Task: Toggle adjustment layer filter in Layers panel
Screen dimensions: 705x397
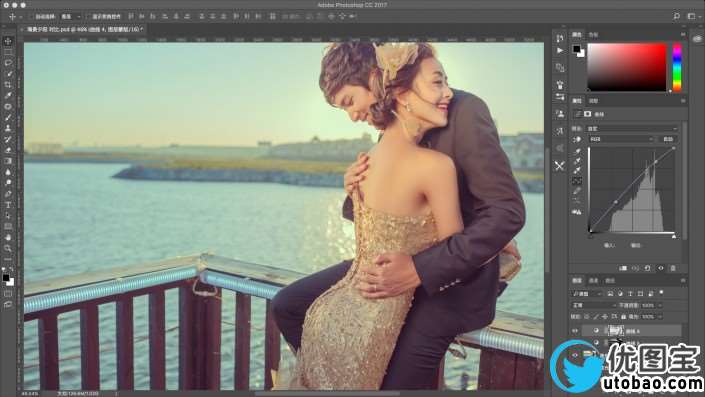Action: pyautogui.click(x=620, y=294)
